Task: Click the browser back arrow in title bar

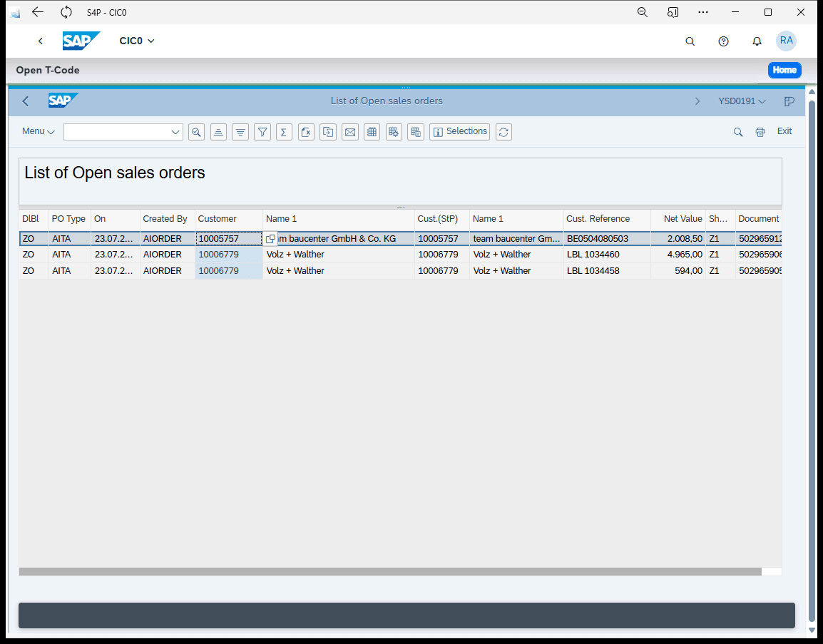Action: pos(37,12)
